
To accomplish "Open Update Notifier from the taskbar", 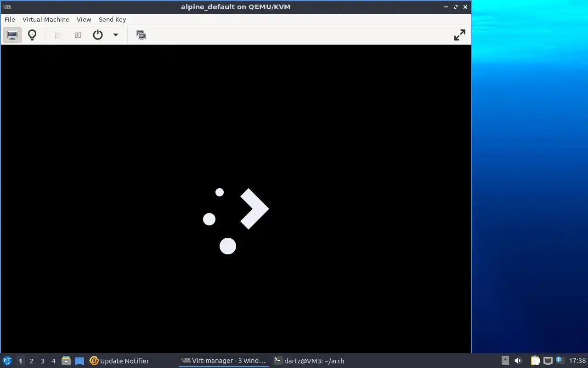I will 119,361.
